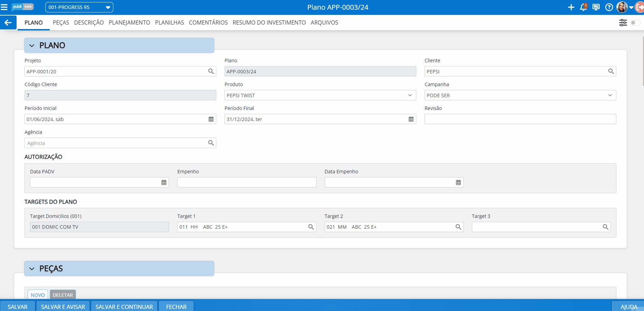This screenshot has width=644, height=311.
Task: Search agencies via Agência magnifier
Action: click(211, 143)
